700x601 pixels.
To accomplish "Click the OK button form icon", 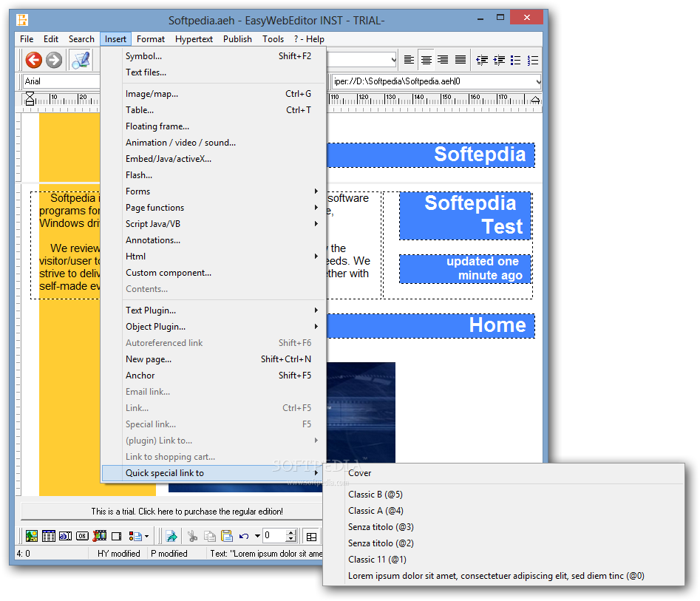I will pyautogui.click(x=82, y=535).
